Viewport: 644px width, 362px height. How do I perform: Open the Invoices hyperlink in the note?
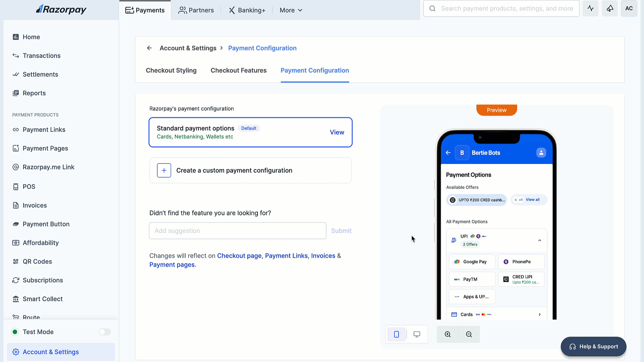tap(323, 256)
